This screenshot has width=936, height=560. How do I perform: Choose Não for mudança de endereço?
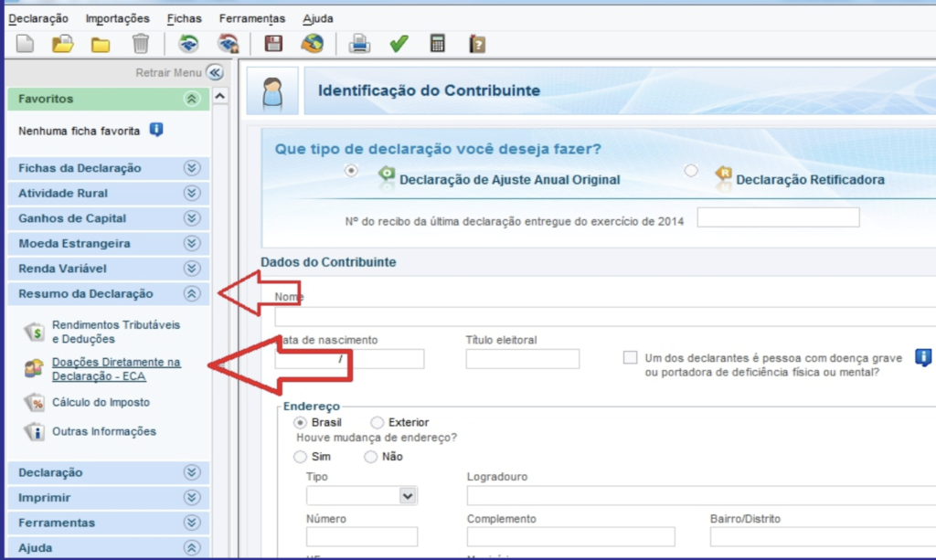[371, 456]
